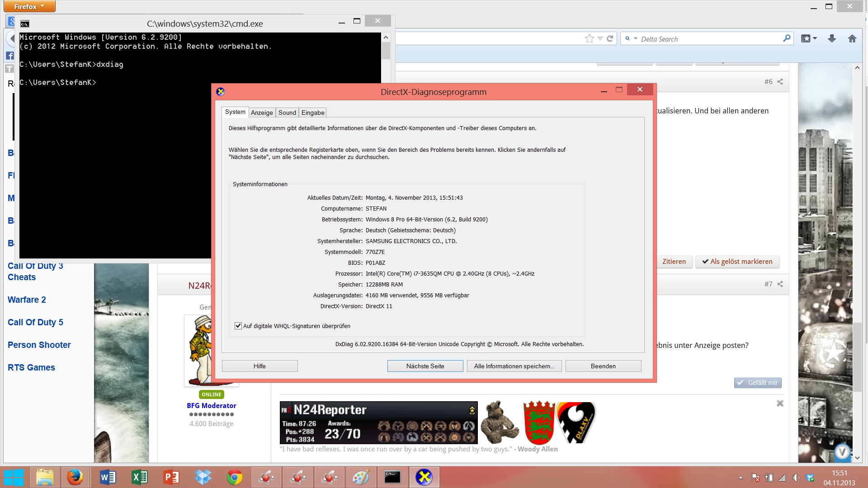
Task: Toggle the WHQL-Signaturen überprüfen checkbox
Action: coord(238,326)
